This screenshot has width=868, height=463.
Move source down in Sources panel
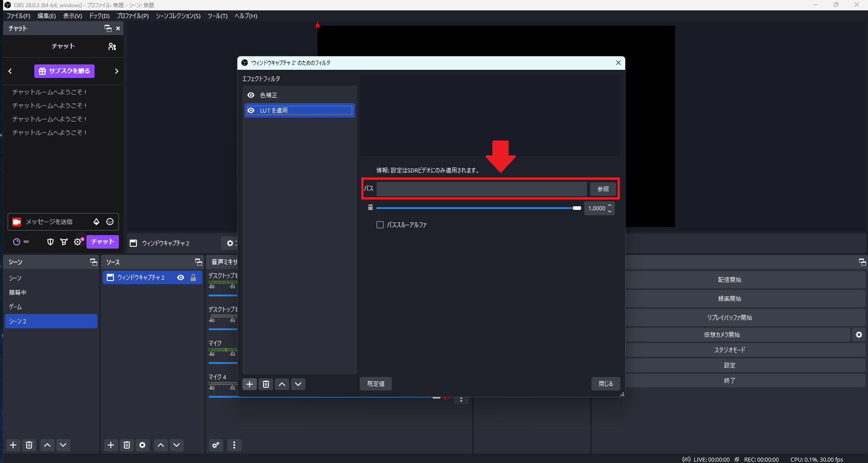point(177,445)
